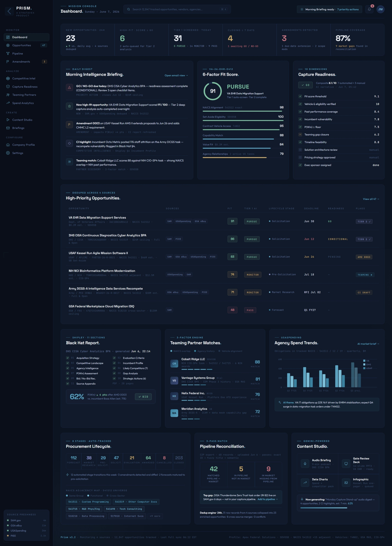Click GO/NO-GO warning triangle icon
The height and width of the screenshot is (546, 392).
tap(69, 87)
